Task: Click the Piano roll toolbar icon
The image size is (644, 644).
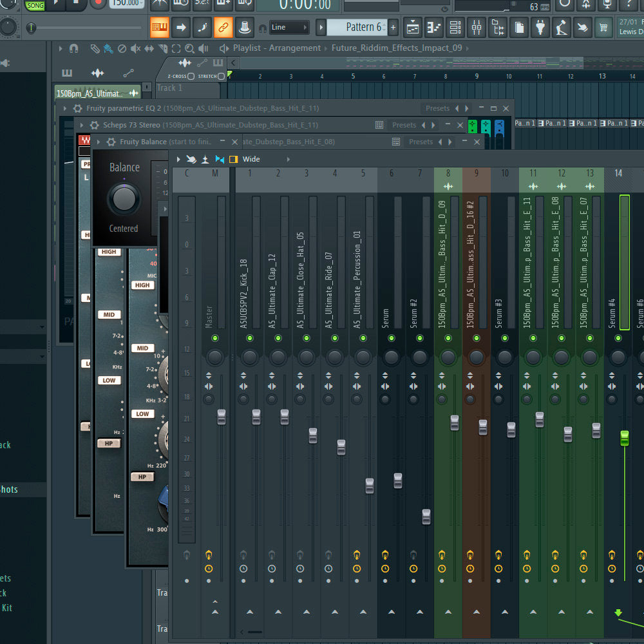Action: [434, 28]
